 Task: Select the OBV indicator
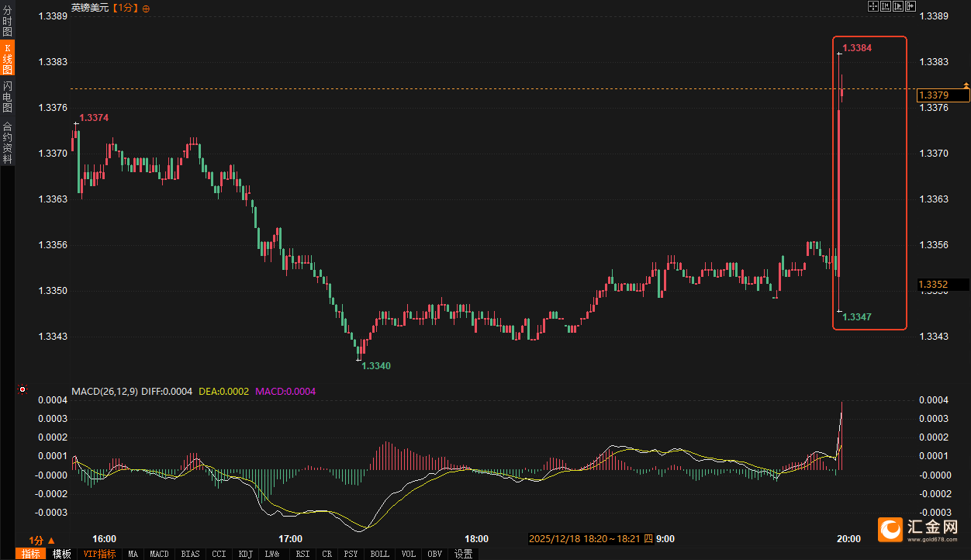(434, 554)
